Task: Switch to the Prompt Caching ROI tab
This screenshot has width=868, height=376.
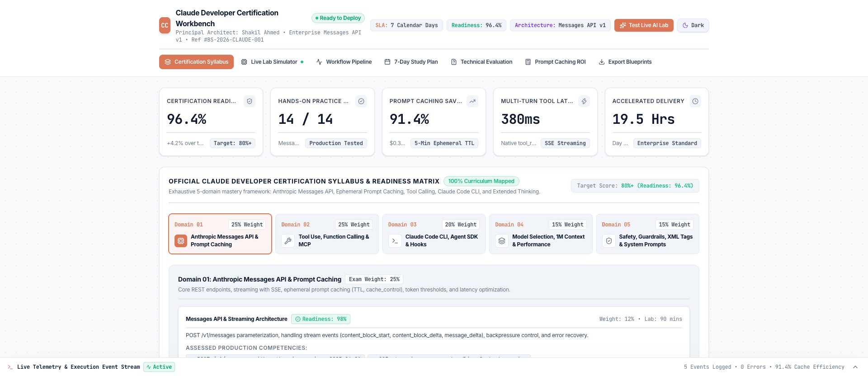Action: (555, 62)
